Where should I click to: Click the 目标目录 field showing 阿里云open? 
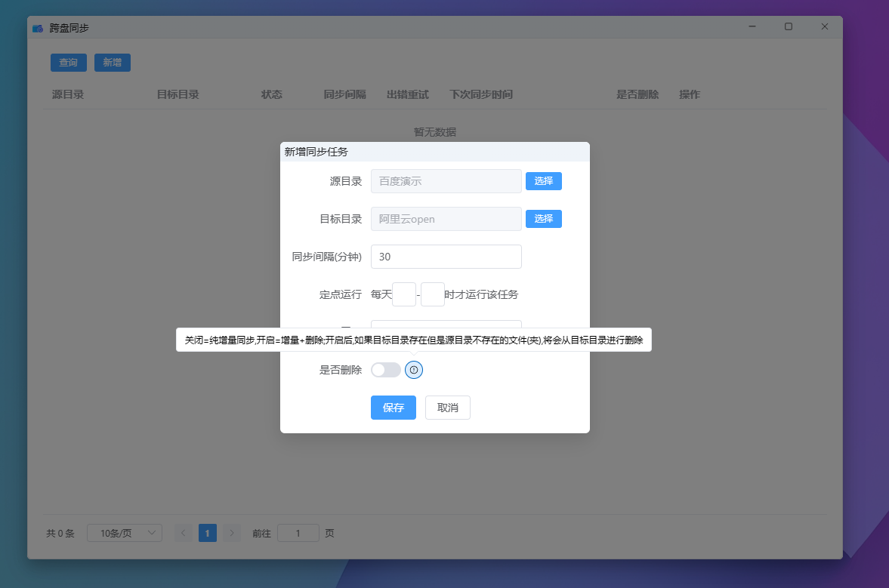point(446,219)
